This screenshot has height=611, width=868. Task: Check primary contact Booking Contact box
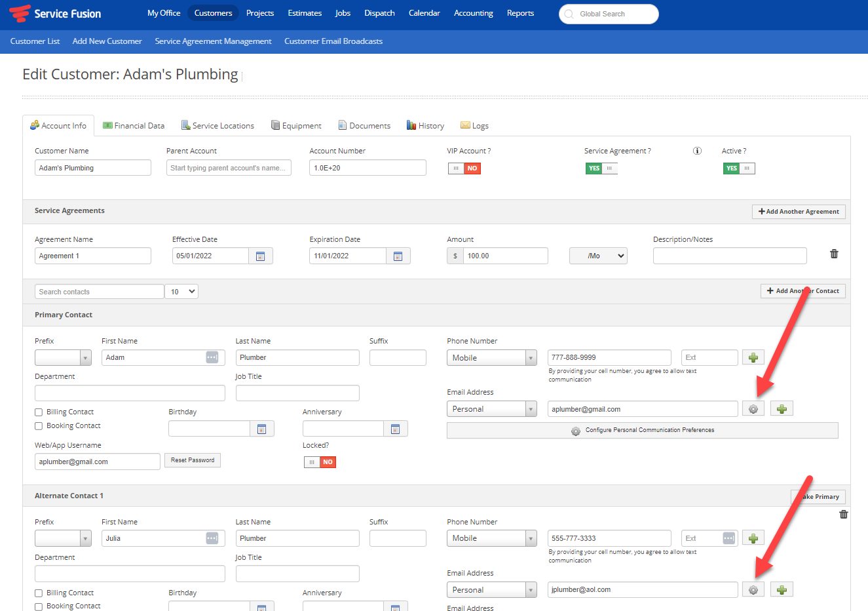coord(39,426)
